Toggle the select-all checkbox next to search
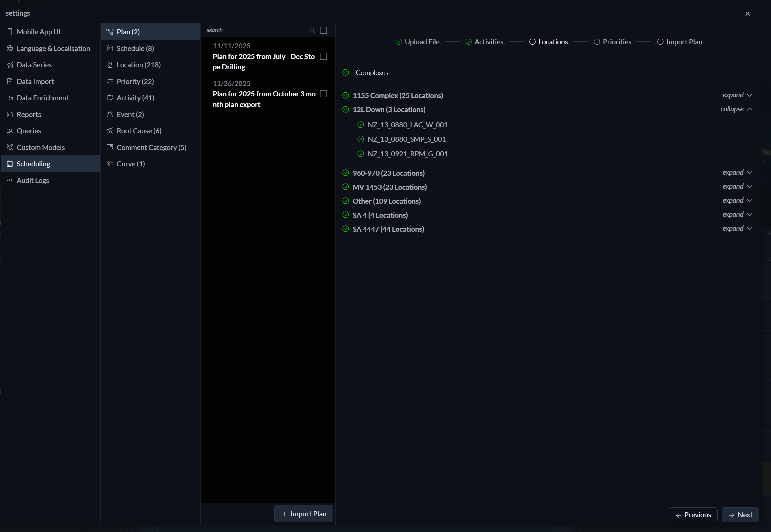 pyautogui.click(x=323, y=30)
